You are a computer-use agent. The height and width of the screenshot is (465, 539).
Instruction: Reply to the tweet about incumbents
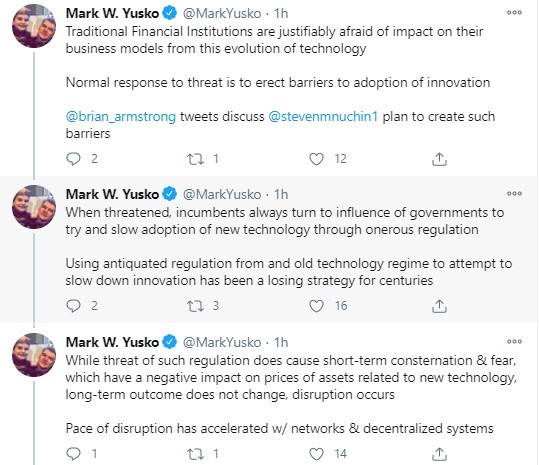pyautogui.click(x=73, y=306)
